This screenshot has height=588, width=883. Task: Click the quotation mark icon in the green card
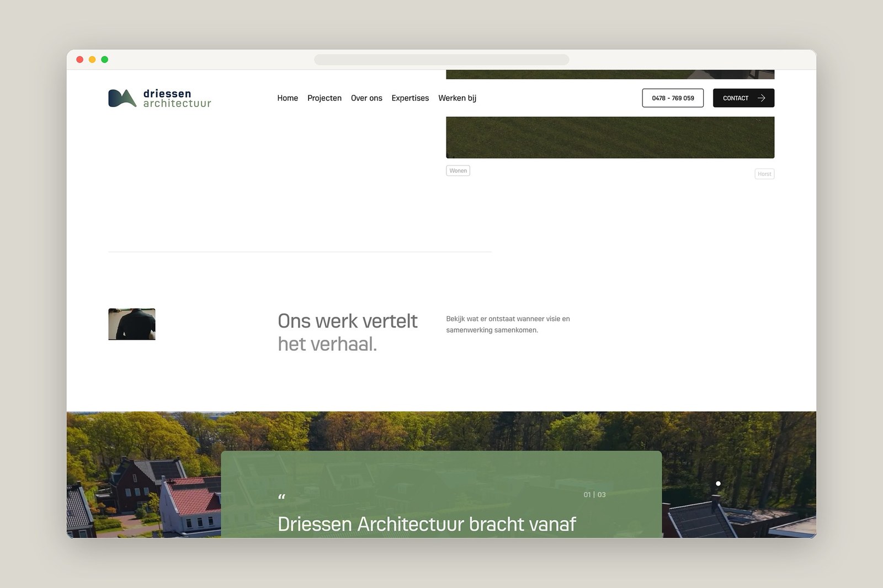tap(281, 497)
